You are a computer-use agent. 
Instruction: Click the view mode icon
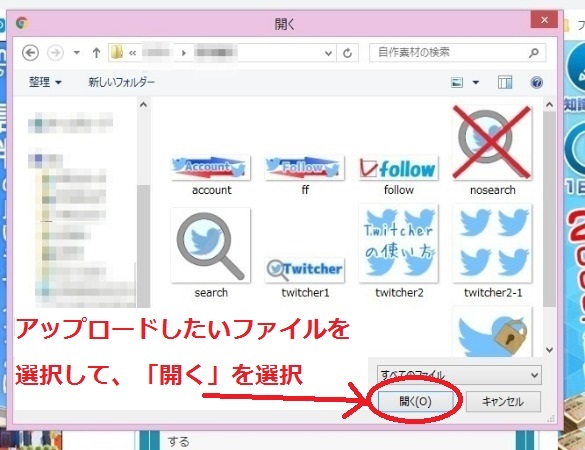[x=457, y=82]
